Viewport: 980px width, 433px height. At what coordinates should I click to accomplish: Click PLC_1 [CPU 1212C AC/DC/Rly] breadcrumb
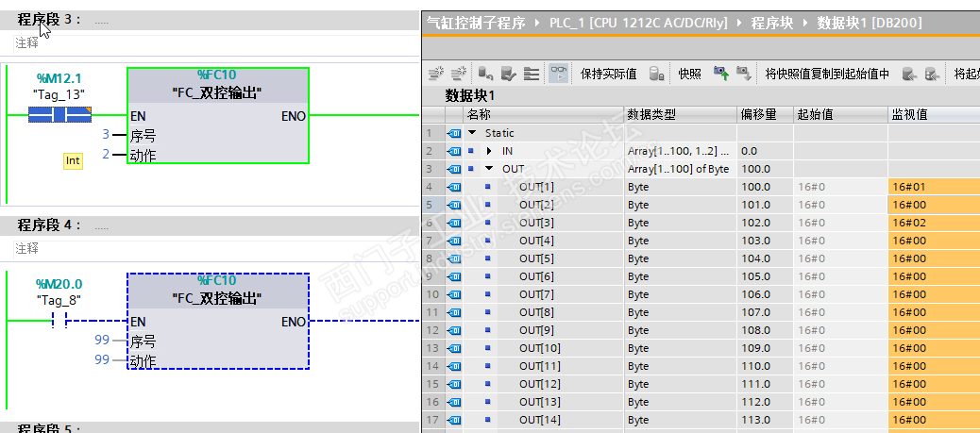click(x=638, y=24)
